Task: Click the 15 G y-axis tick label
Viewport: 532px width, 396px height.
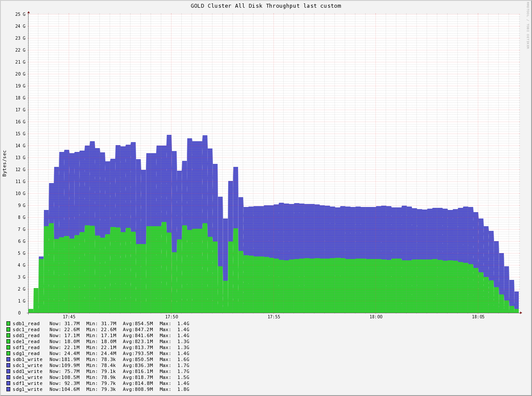Action: pos(20,134)
